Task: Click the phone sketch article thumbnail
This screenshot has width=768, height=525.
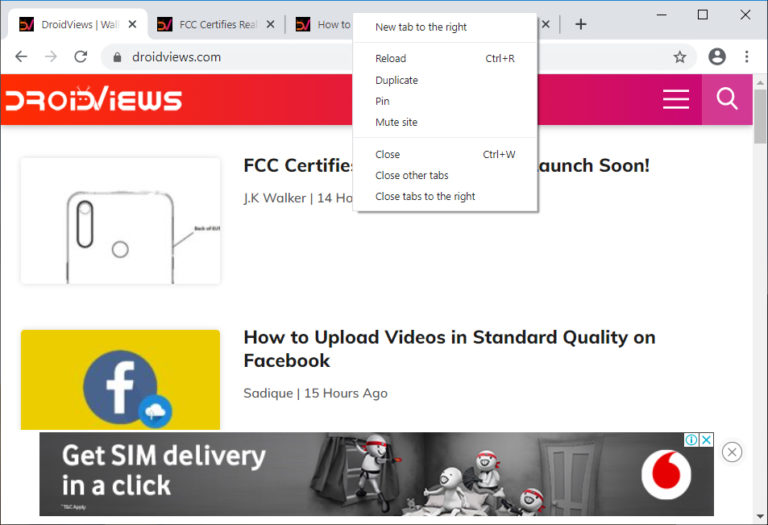Action: (120, 220)
